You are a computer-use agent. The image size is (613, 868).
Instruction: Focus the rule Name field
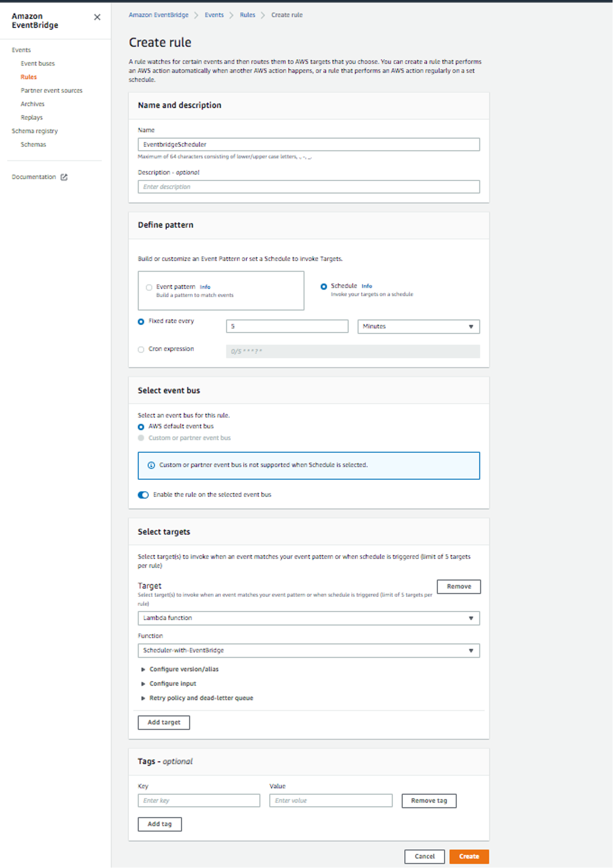pos(309,144)
